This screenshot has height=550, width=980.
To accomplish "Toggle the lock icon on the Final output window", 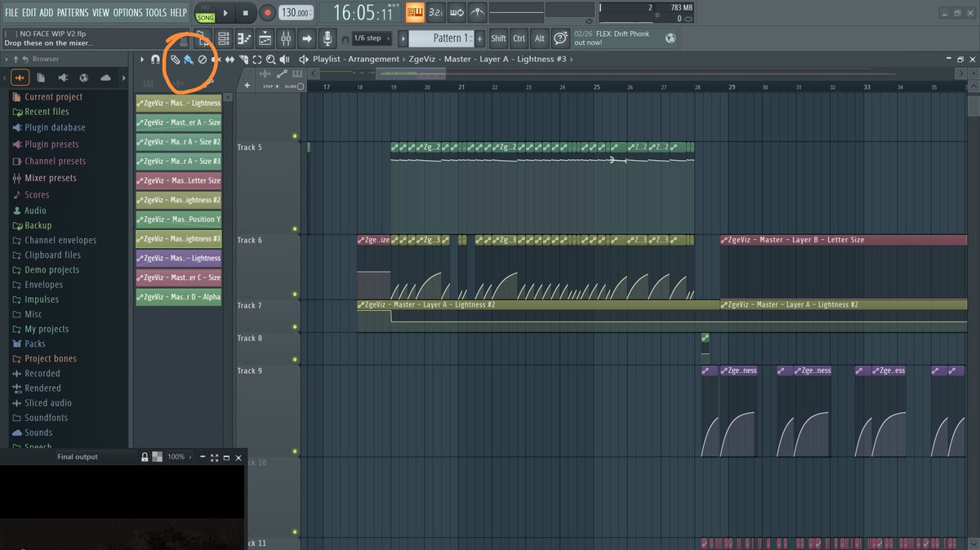I will tap(145, 457).
